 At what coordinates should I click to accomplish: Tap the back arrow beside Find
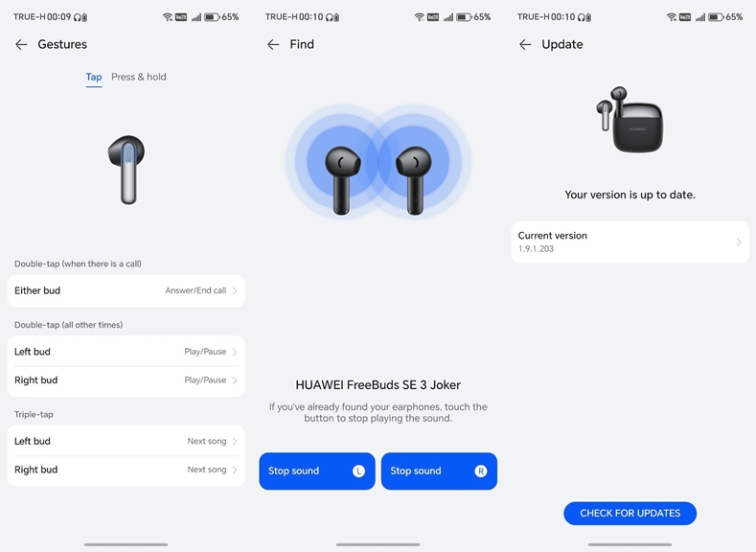pos(273,45)
